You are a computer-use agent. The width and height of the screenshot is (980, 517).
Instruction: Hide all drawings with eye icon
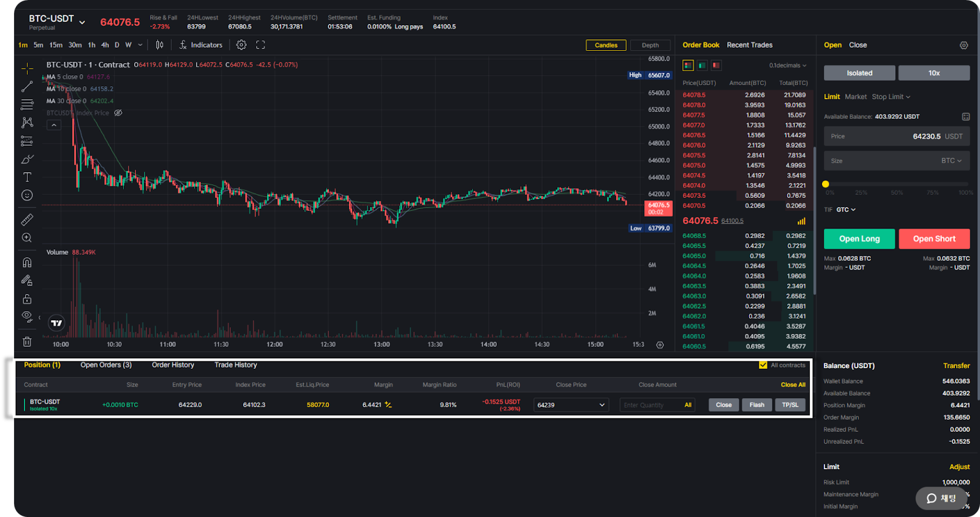pos(27,317)
